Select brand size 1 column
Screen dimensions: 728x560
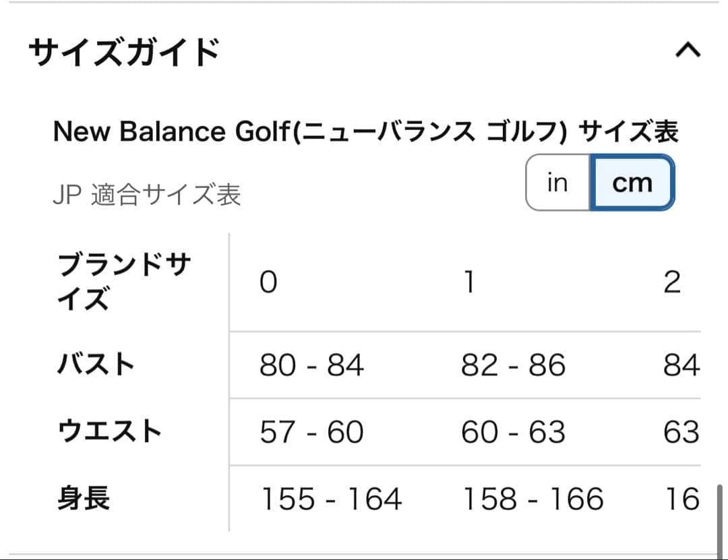(469, 283)
